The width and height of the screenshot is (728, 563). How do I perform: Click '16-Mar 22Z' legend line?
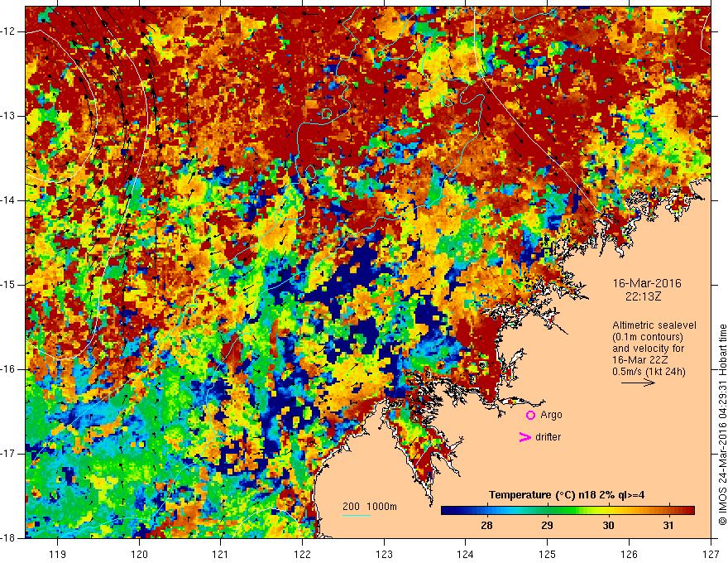639,360
